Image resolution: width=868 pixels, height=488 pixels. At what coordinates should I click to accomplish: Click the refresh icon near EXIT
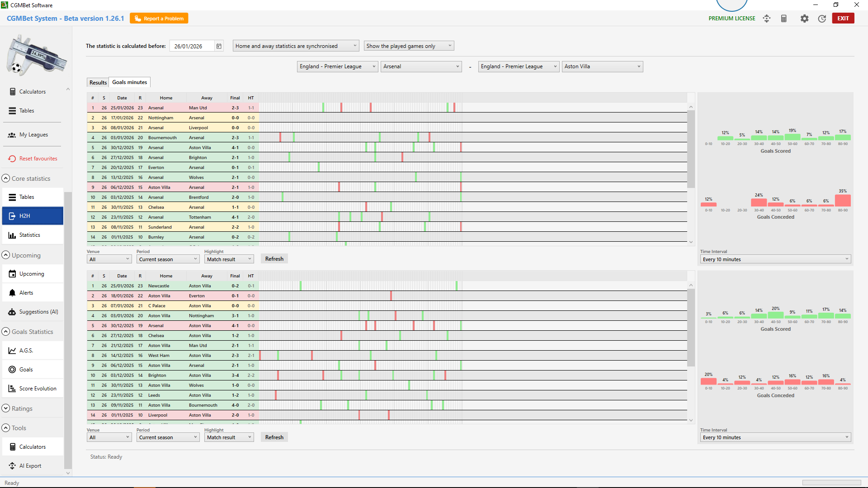(822, 19)
